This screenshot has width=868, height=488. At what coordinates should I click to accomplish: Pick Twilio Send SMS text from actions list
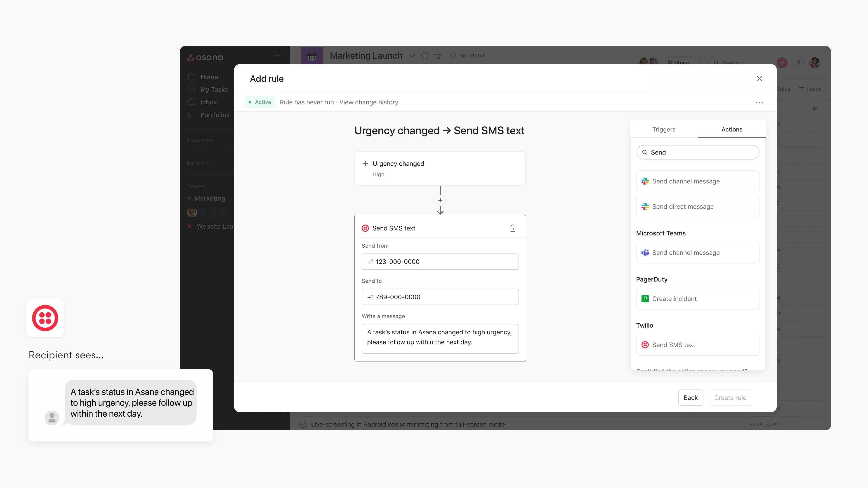[698, 345]
